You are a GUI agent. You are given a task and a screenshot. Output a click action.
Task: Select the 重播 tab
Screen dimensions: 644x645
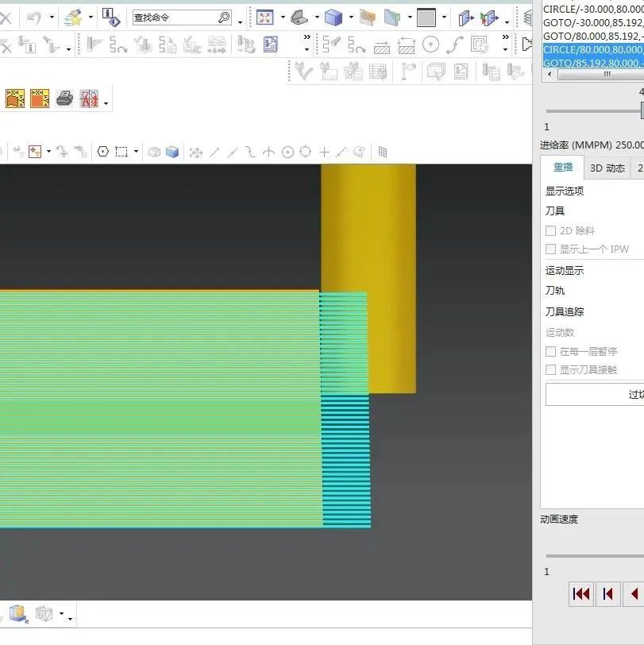pyautogui.click(x=562, y=168)
